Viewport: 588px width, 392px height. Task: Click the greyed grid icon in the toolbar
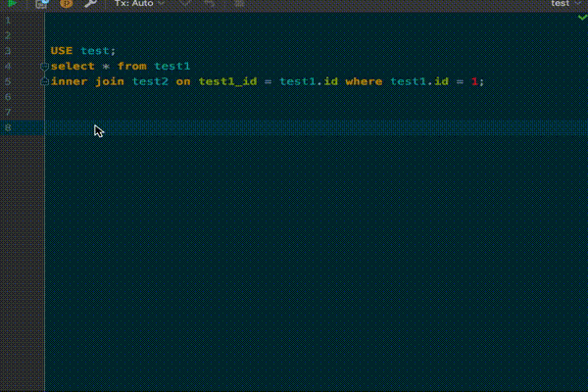coord(239,4)
